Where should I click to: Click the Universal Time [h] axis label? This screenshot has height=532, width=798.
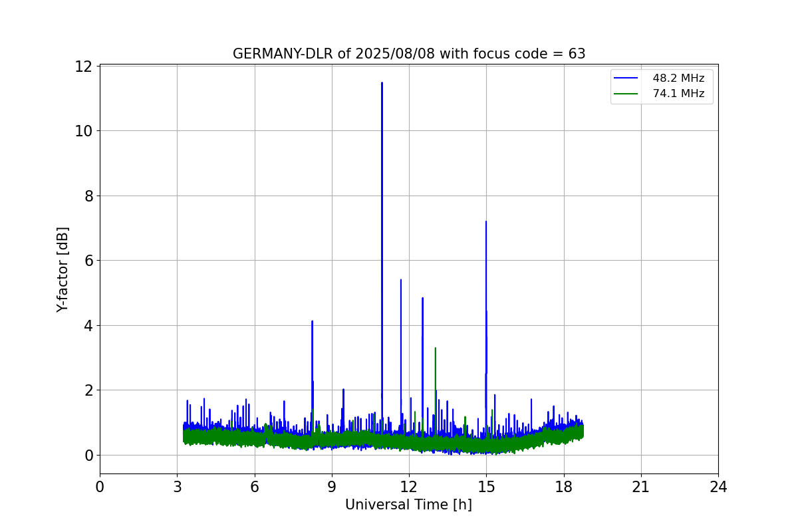(x=408, y=505)
